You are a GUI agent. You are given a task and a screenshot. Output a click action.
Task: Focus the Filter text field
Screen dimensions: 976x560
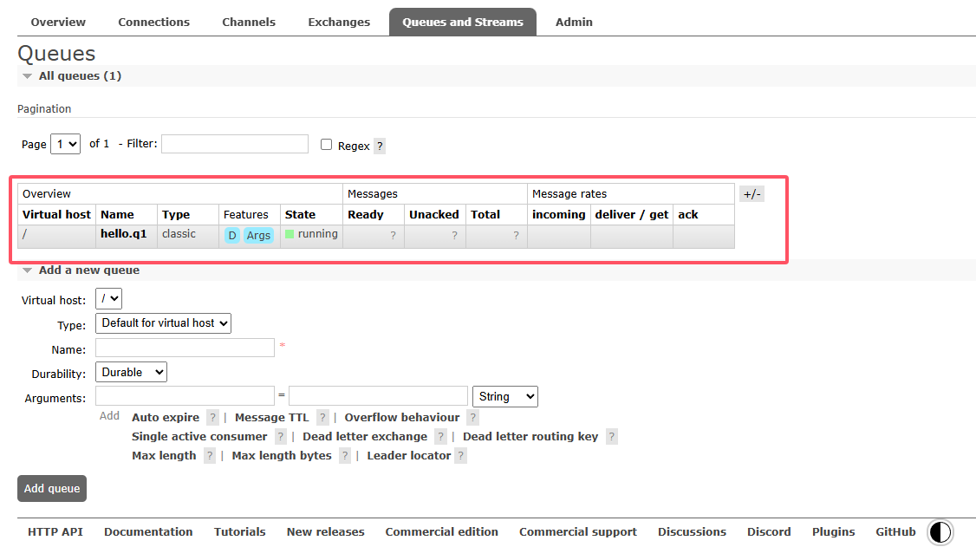[235, 144]
